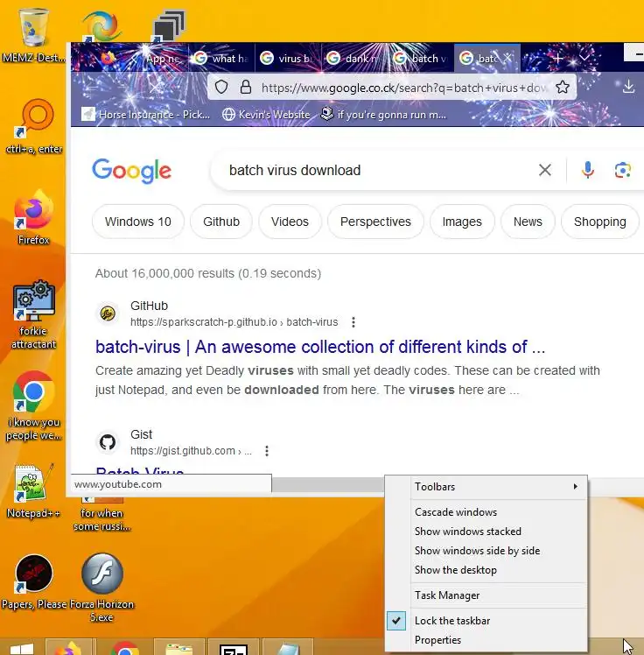This screenshot has height=655, width=644.
Task: Open the stacked-windows desktop shortcut icon
Action: coord(169,26)
